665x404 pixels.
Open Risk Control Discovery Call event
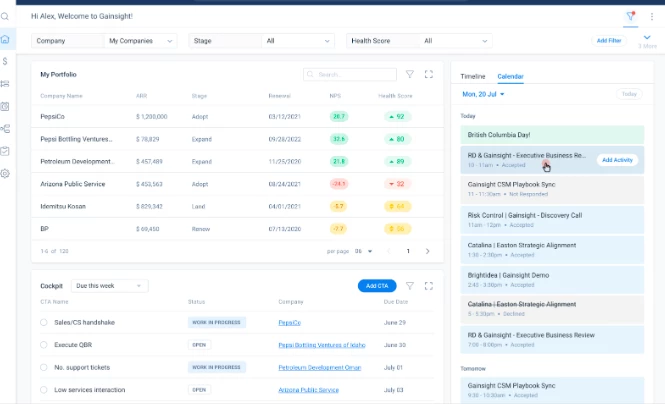(x=552, y=220)
